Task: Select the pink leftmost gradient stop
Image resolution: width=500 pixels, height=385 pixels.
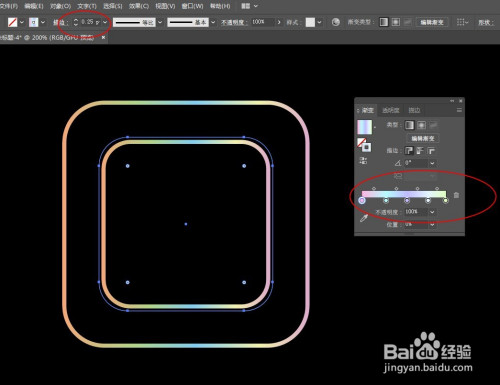Action: (x=362, y=200)
